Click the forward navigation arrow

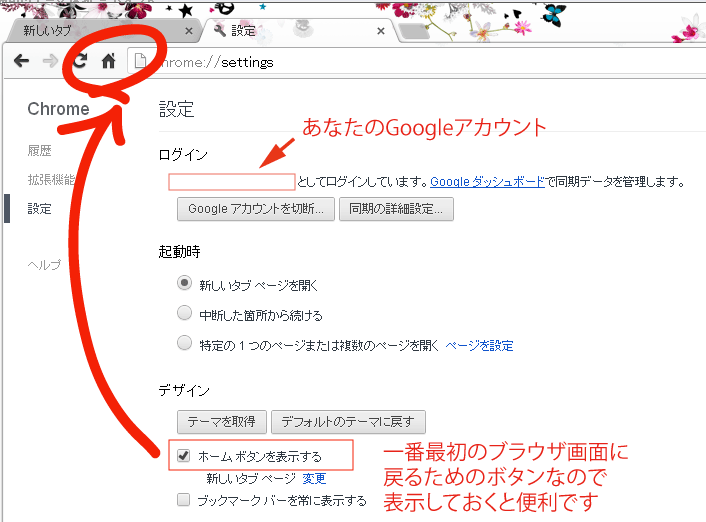point(50,60)
